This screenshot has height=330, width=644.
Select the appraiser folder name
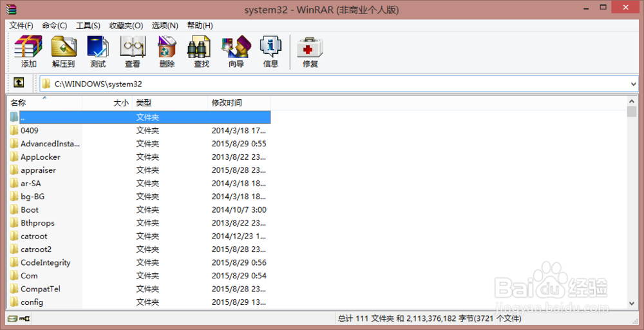[x=38, y=170]
